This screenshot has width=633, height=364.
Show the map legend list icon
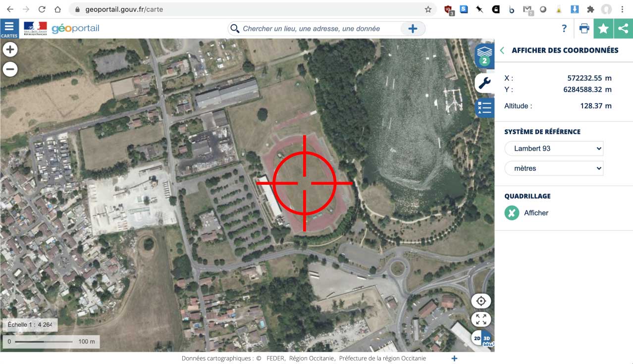(x=484, y=107)
